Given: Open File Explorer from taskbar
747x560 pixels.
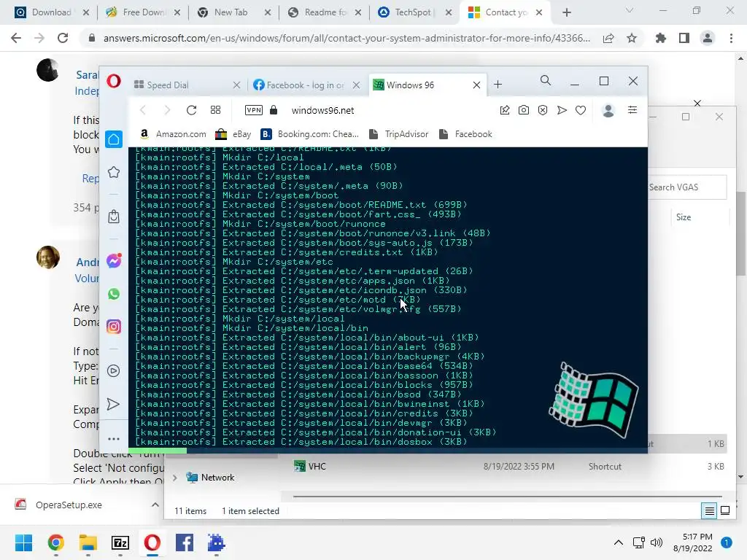Looking at the screenshot, I should tap(88, 542).
